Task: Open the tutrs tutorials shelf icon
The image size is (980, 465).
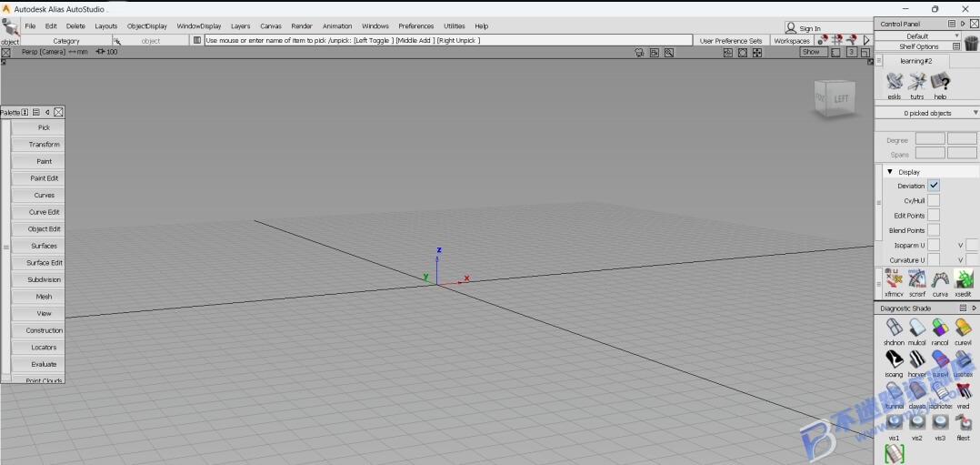Action: 917,81
